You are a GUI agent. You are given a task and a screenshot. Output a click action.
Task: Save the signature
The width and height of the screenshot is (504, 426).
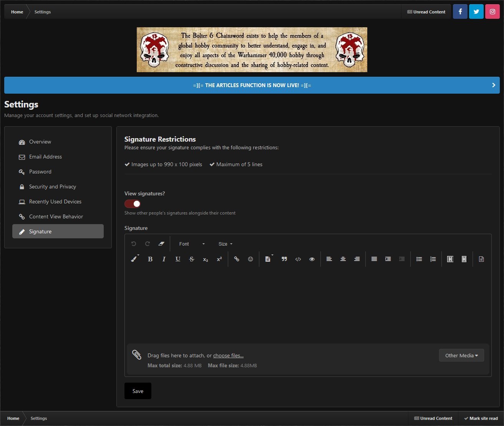coord(138,391)
